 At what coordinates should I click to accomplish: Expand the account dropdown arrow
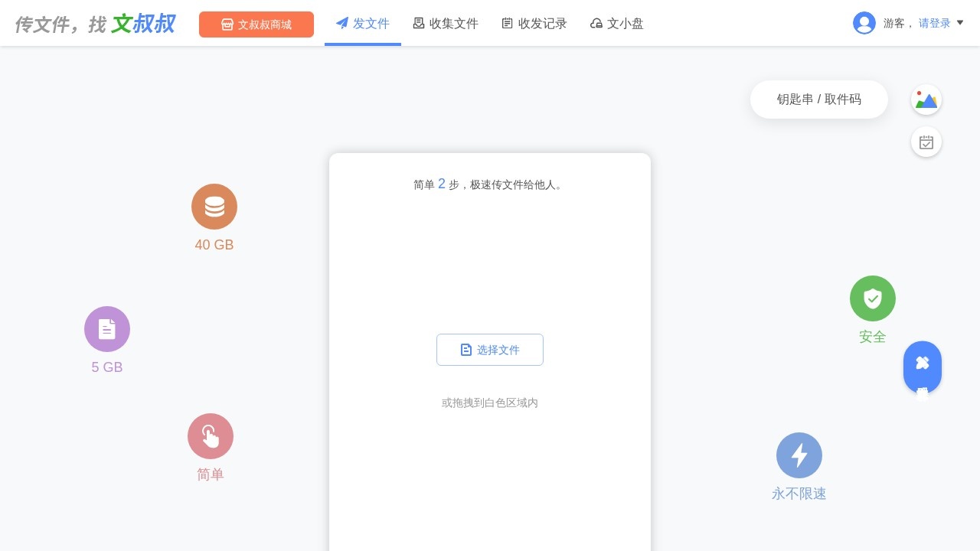click(x=960, y=23)
